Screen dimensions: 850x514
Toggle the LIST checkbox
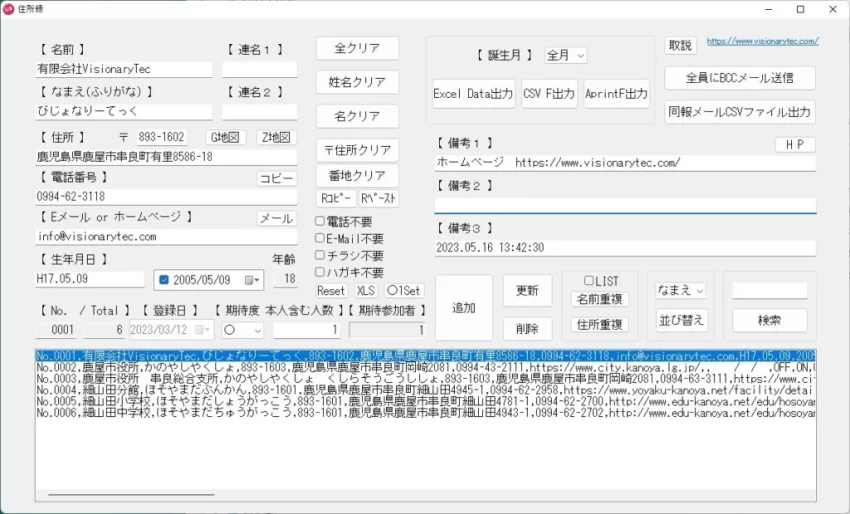click(589, 281)
